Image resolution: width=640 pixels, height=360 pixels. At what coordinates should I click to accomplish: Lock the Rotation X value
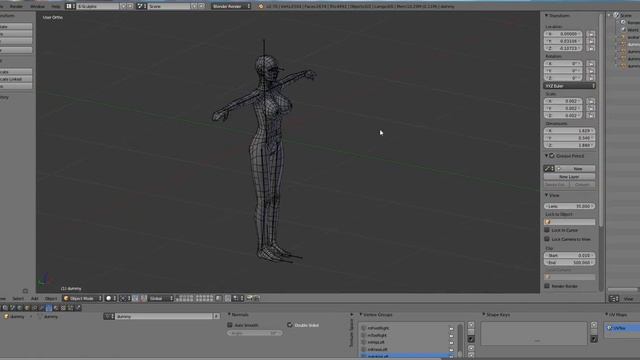591,64
